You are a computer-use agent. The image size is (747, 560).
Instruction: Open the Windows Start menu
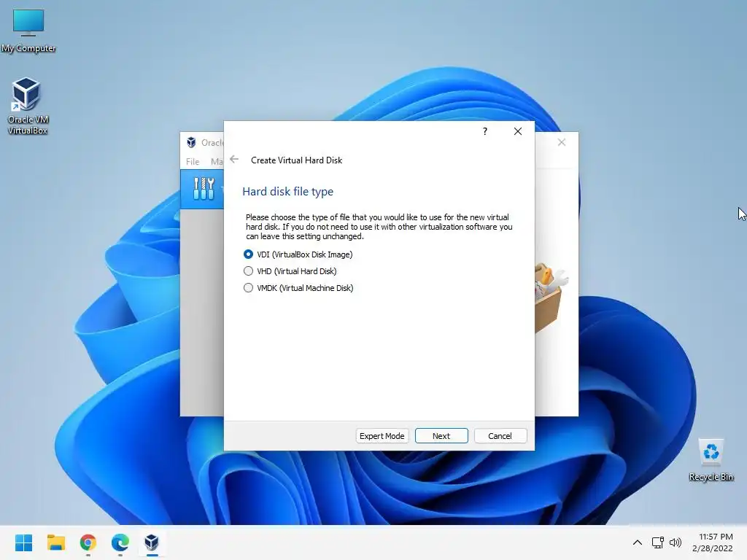pos(23,542)
